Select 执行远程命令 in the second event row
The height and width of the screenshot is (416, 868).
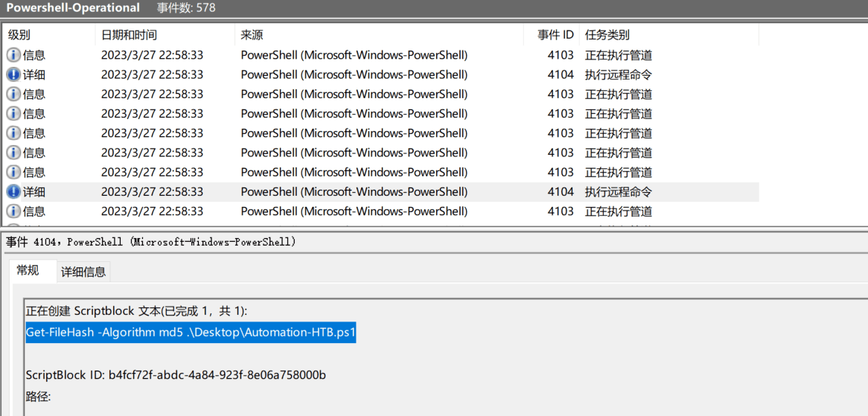click(x=618, y=74)
